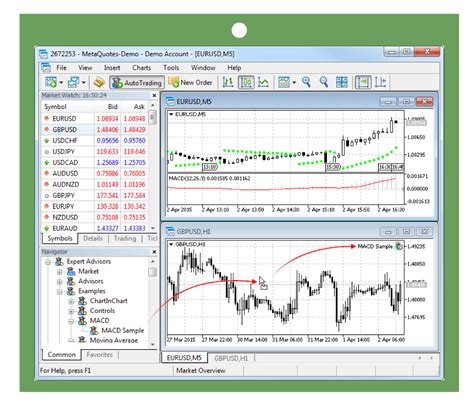Select the EURUSD row in Market Watch

point(95,119)
